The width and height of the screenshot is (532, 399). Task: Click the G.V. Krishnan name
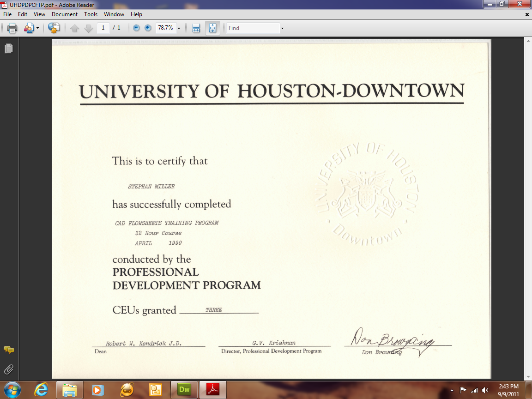coord(274,343)
